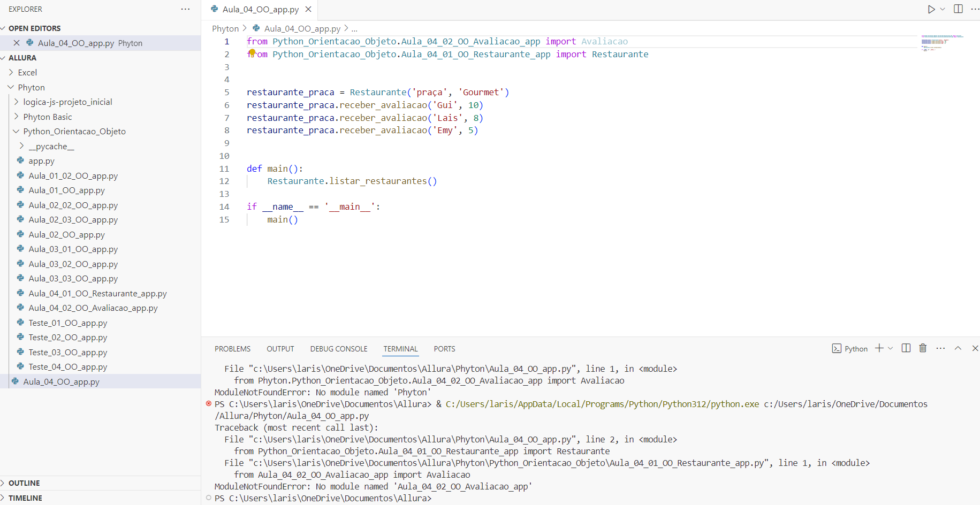The height and width of the screenshot is (505, 980).
Task: Collapse Python_Orientacao_Objeto folder
Action: [x=74, y=131]
